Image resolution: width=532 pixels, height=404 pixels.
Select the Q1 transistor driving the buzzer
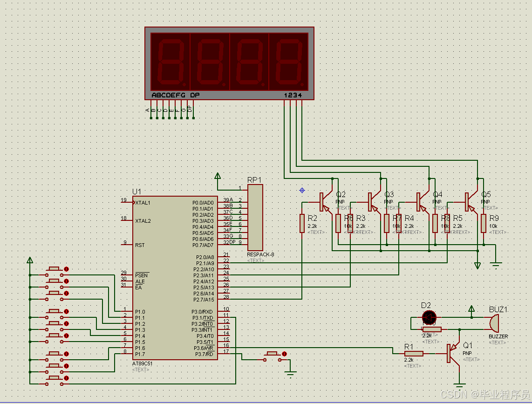[x=453, y=353]
